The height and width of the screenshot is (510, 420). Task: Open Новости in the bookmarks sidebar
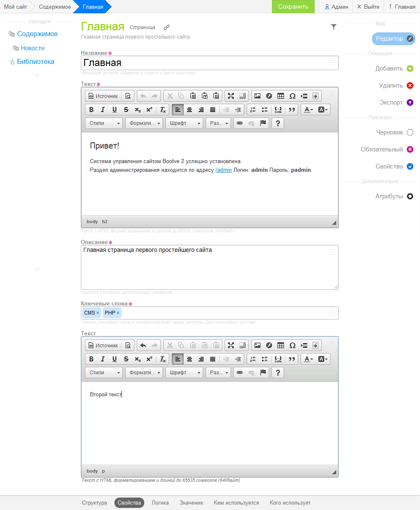32,48
